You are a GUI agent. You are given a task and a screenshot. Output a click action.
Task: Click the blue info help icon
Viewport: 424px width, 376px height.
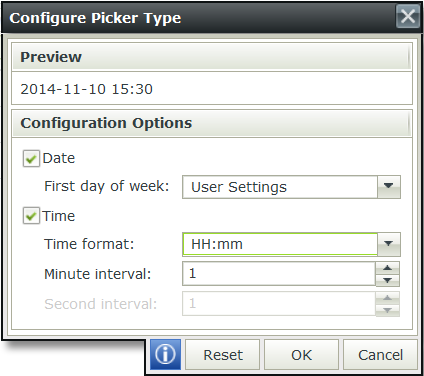click(x=165, y=354)
